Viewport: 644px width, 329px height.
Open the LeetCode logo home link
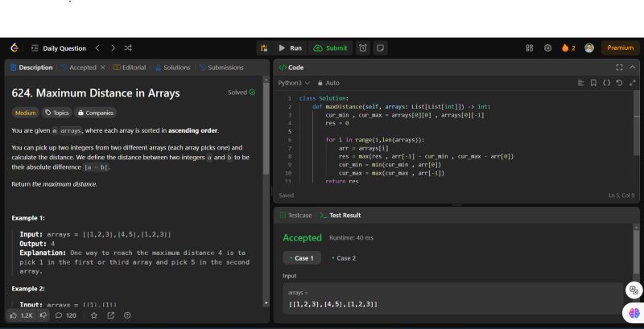(14, 48)
